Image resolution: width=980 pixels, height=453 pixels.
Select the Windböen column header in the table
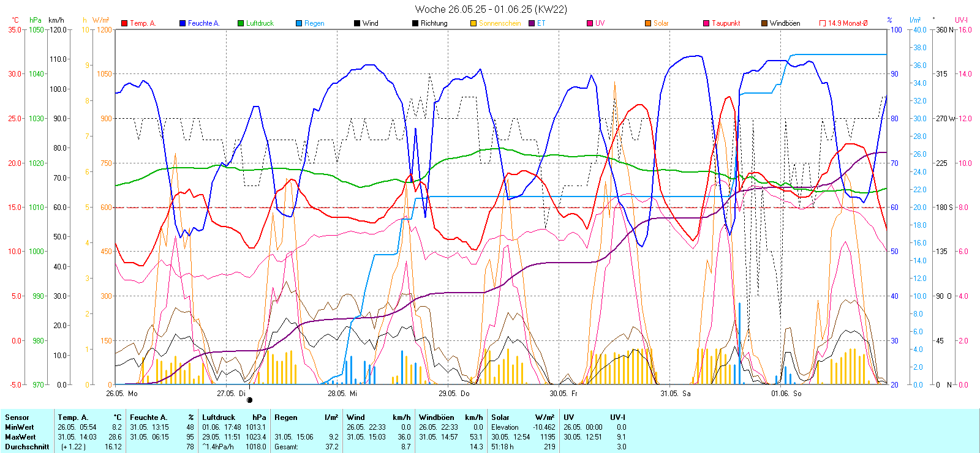436,417
